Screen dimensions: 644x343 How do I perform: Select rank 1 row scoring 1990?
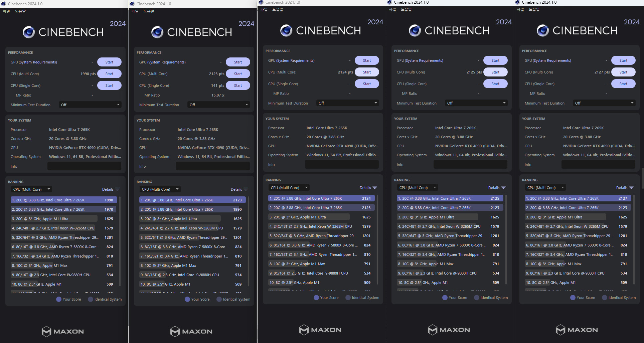point(63,200)
